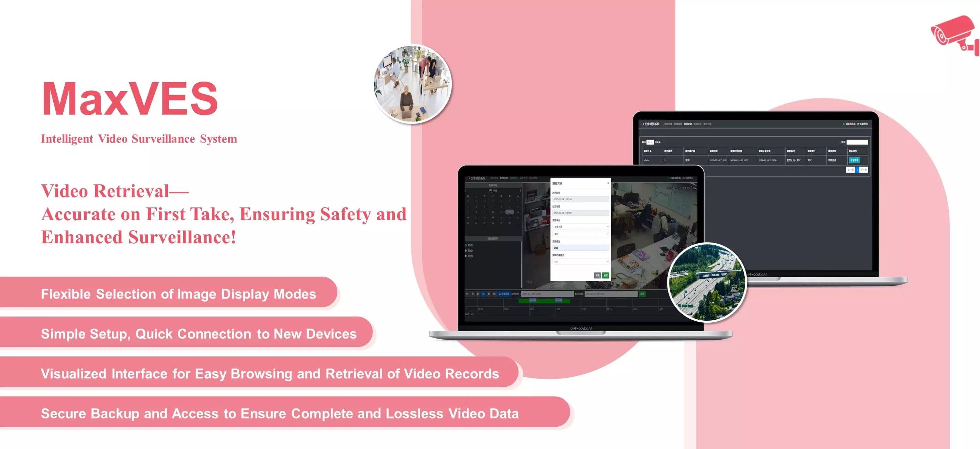This screenshot has width=980, height=449.
Task: Click the green camera status icon 攝影機狀態
Action: [x=844, y=125]
